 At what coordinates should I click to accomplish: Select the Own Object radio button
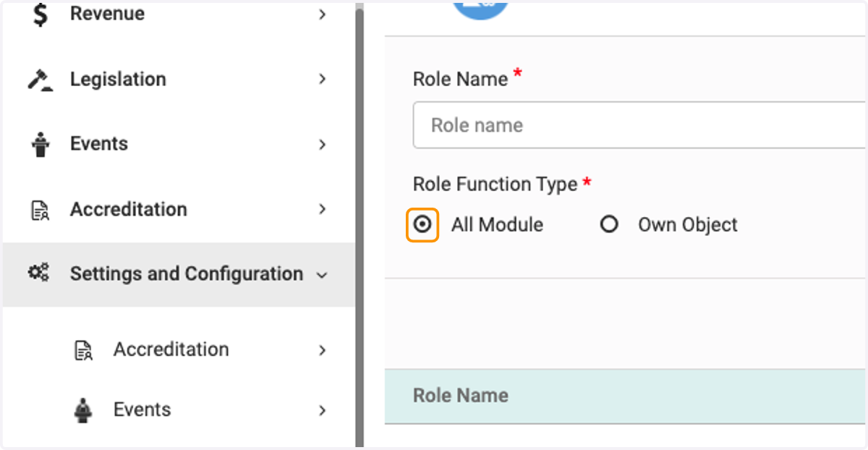click(609, 224)
